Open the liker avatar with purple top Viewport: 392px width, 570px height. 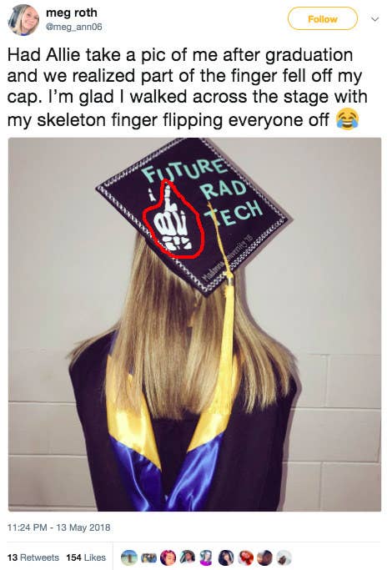206,557
